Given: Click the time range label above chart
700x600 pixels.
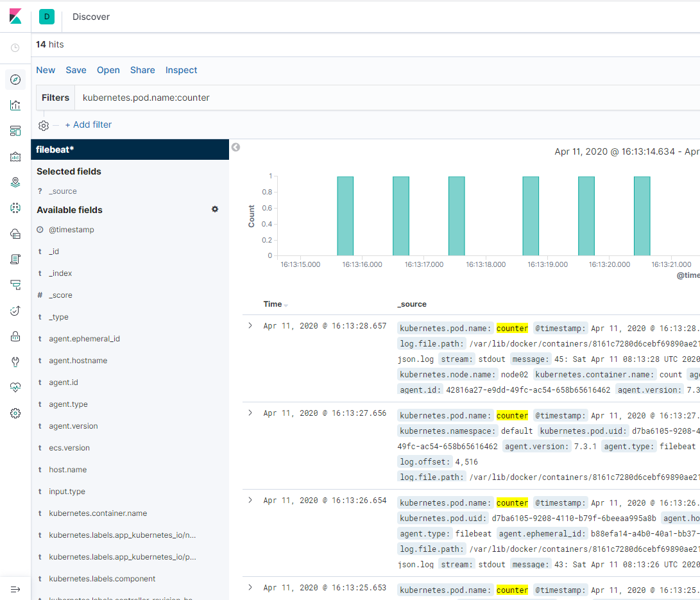Looking at the screenshot, I should (x=627, y=152).
